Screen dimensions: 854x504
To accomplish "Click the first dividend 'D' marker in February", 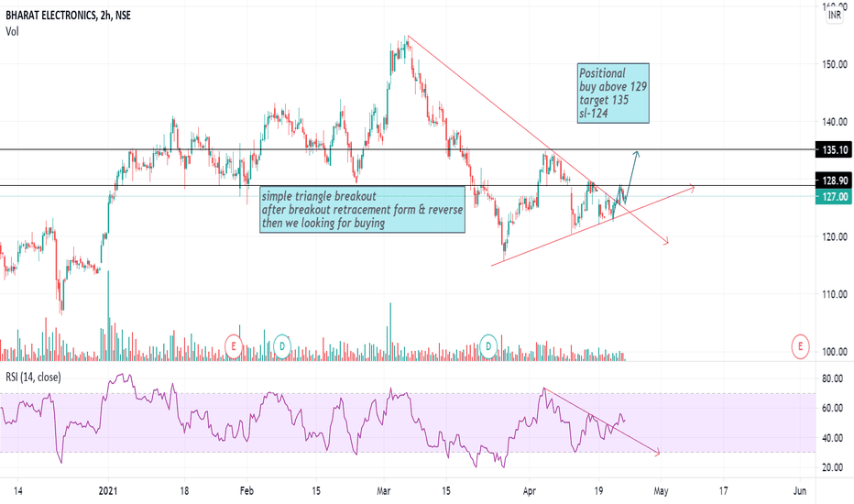I will coord(282,346).
